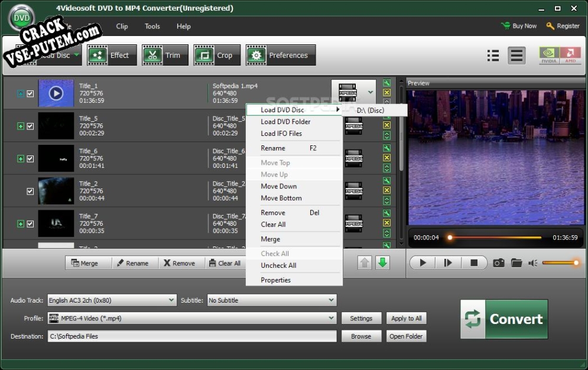Open settings wrench icon for Title_1
588x370 pixels.
click(386, 83)
